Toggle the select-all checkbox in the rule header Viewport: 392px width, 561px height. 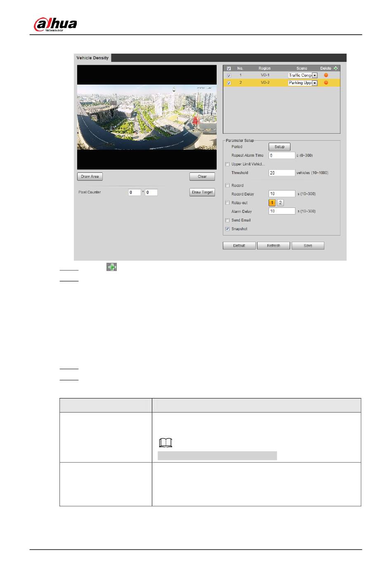tap(229, 68)
